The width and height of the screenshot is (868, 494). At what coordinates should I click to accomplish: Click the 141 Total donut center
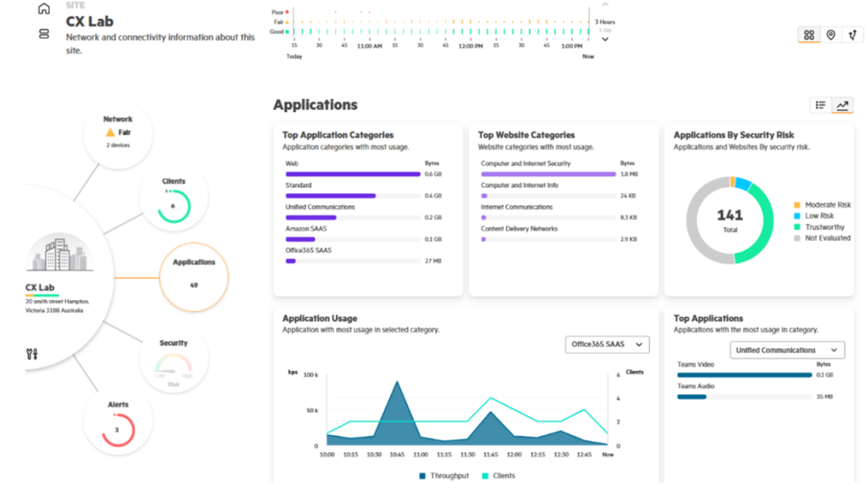pos(730,219)
